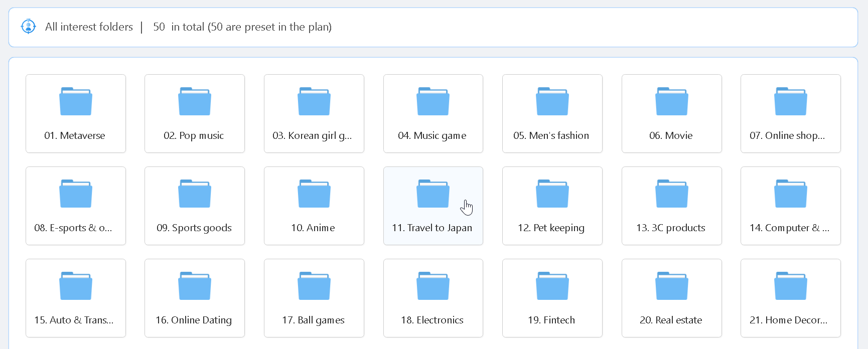Open the 01. Metaverse folder icon
Screen dimensions: 868x349
(x=75, y=102)
